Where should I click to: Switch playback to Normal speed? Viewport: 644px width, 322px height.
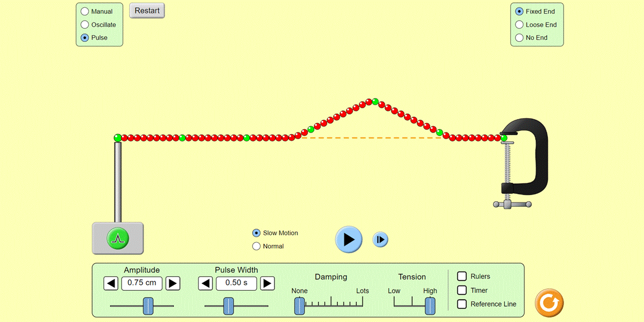(256, 246)
